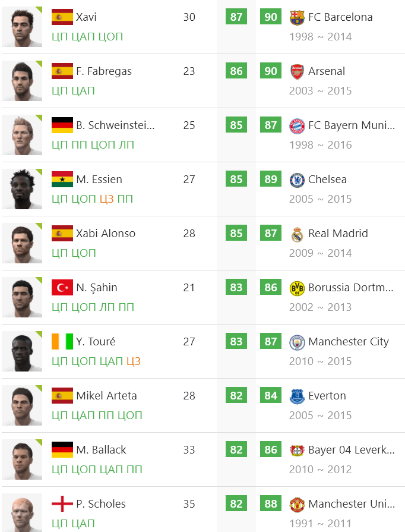Open Xavi's player face thumbnail
The width and height of the screenshot is (405, 532).
22,27
